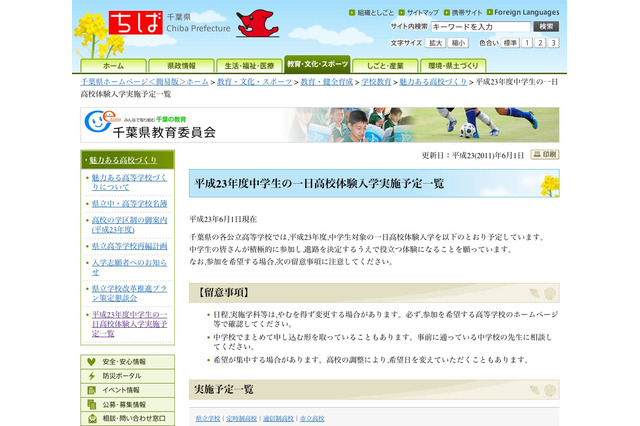Click the education committee smiley logo
The height and width of the screenshot is (426, 640).
[100, 120]
